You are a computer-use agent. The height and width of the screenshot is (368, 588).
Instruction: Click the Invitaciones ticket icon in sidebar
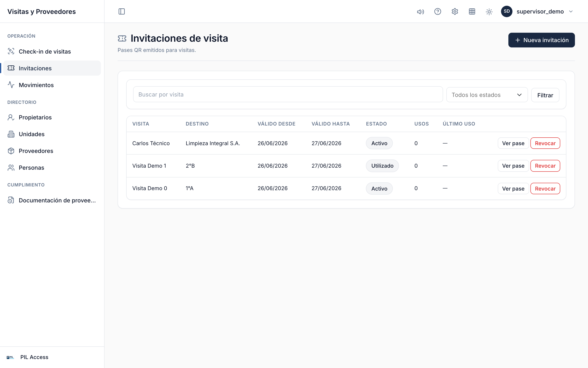tap(11, 68)
